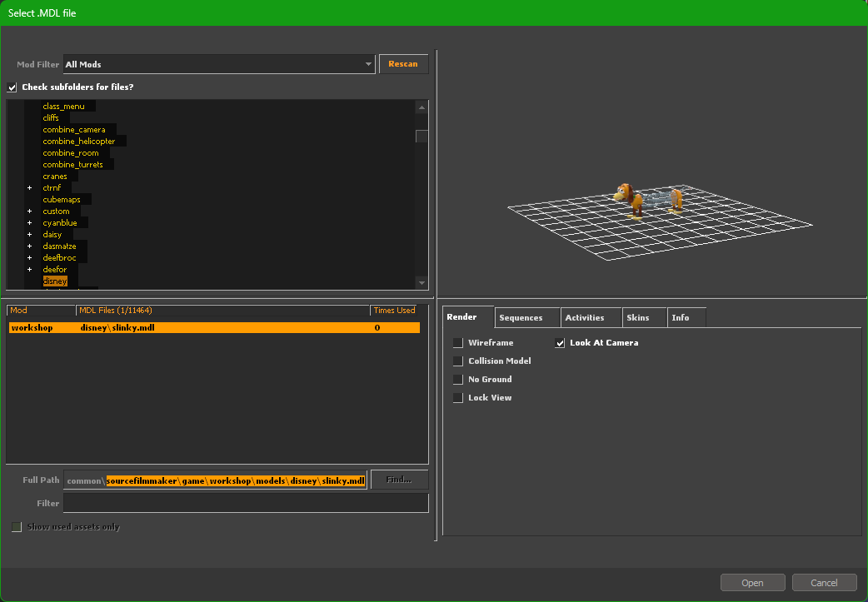Sort by the Mod column header
The image size is (868, 602).
pos(41,311)
